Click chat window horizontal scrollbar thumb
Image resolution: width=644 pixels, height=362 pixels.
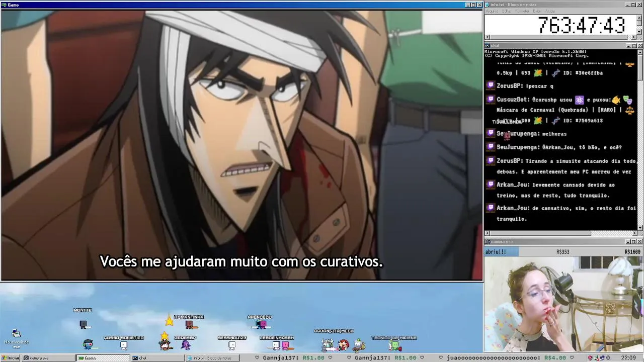pos(540,233)
